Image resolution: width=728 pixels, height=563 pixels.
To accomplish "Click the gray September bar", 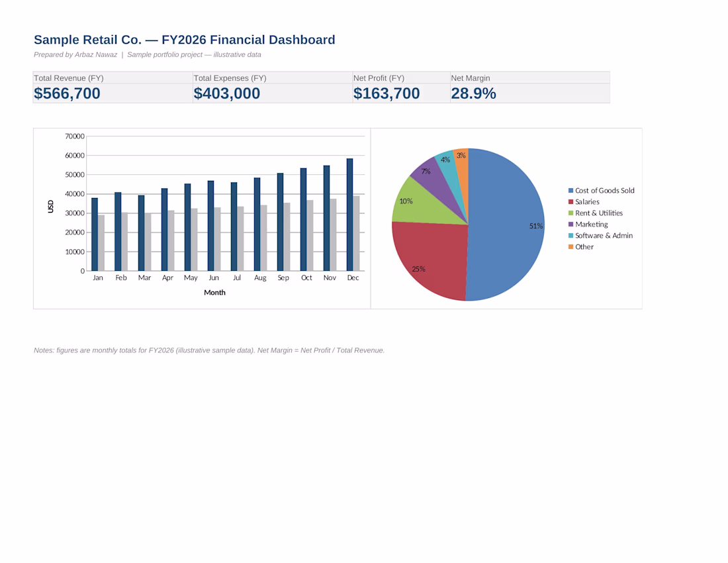I will click(x=287, y=237).
